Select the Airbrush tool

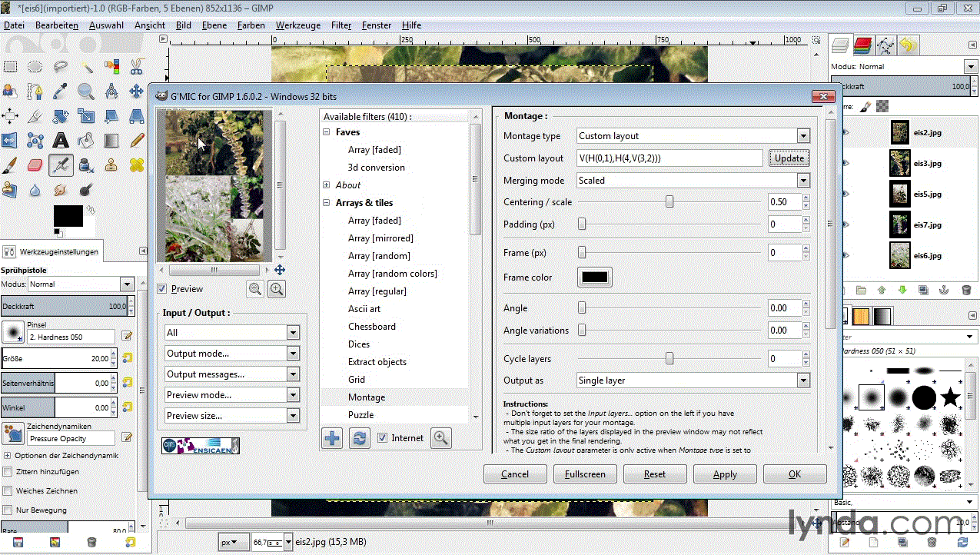61,165
